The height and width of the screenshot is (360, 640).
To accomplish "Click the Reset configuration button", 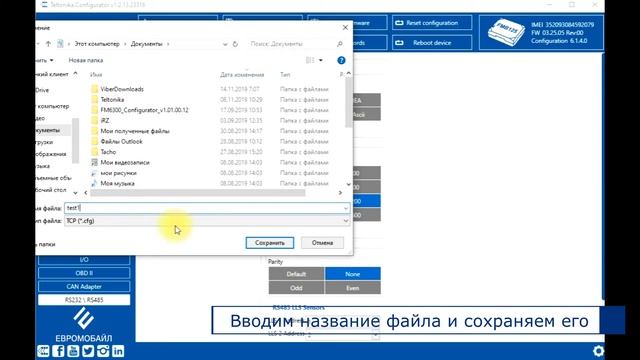I will coord(432,23).
